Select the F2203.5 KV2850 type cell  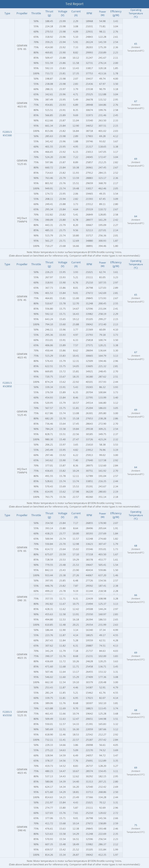pos(7,384)
